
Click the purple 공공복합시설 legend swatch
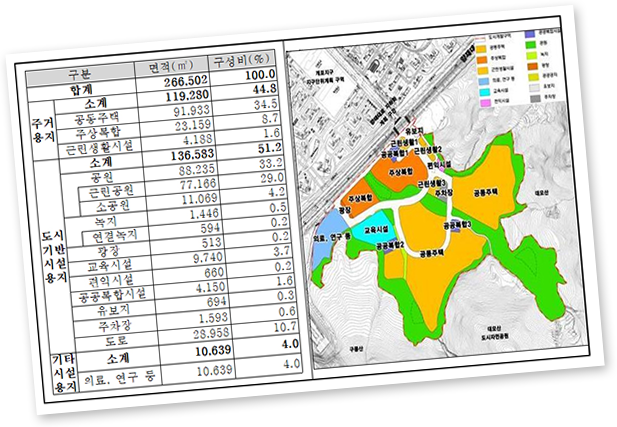pyautogui.click(x=531, y=34)
